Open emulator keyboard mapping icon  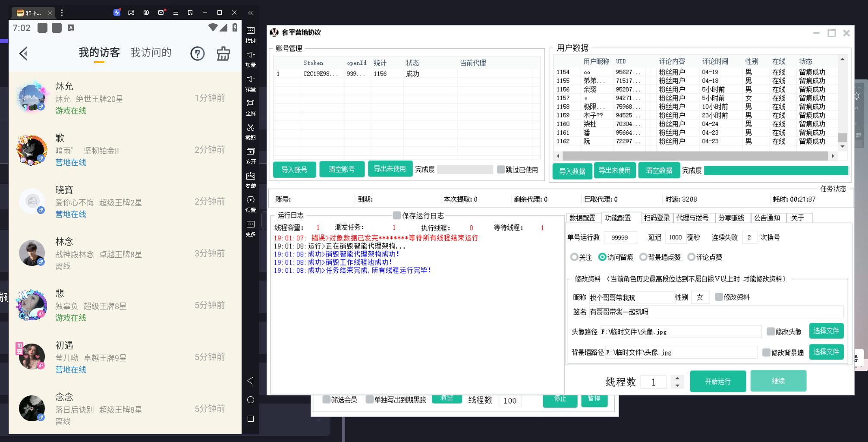click(250, 31)
